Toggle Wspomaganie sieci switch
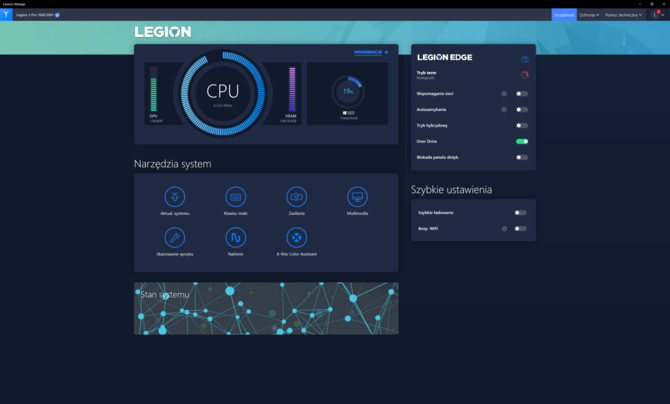This screenshot has height=404, width=670. click(522, 94)
